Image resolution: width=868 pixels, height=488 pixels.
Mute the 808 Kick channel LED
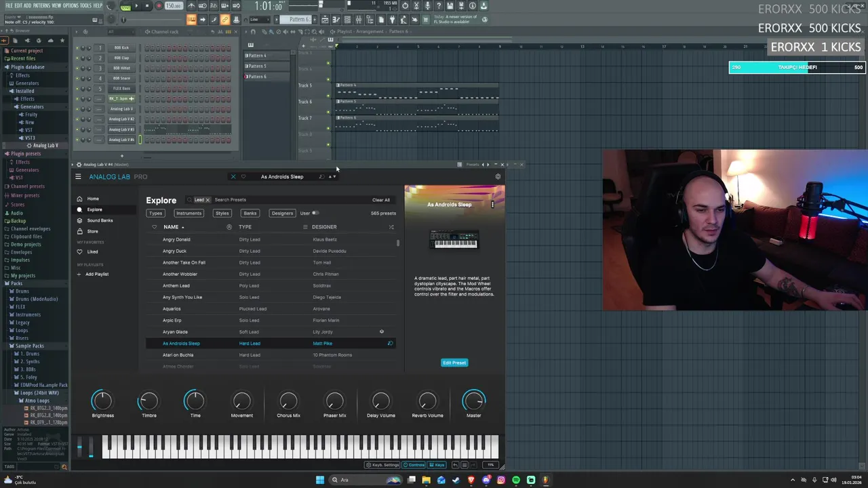click(77, 48)
